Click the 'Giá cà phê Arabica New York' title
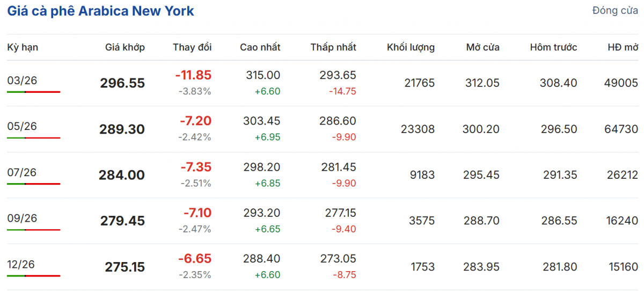Viewport: 644px width, 291px height. click(x=100, y=11)
